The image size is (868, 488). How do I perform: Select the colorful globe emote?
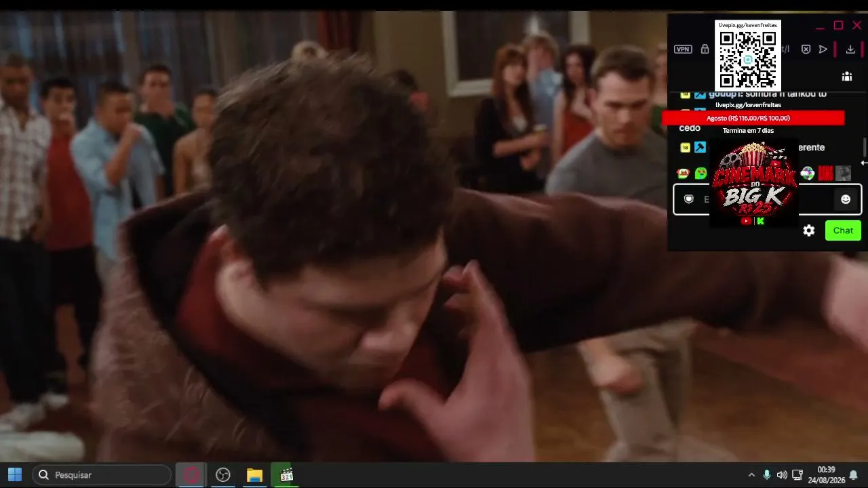pyautogui.click(x=807, y=174)
